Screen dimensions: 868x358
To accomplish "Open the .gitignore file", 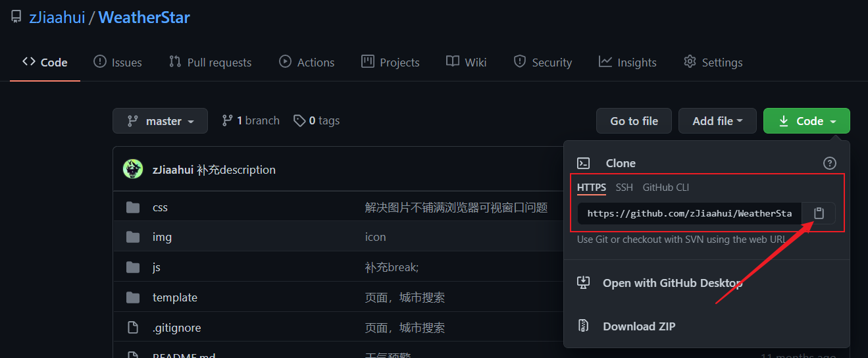I will tap(177, 328).
